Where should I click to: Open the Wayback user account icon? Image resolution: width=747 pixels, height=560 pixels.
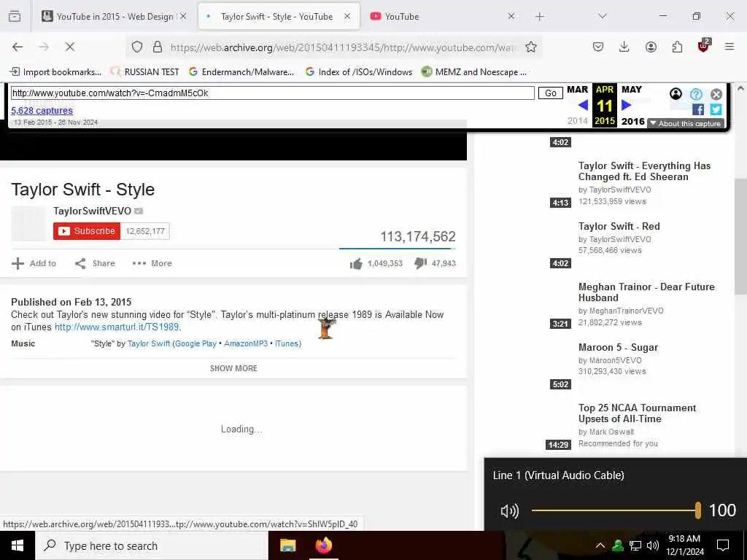[x=676, y=94]
